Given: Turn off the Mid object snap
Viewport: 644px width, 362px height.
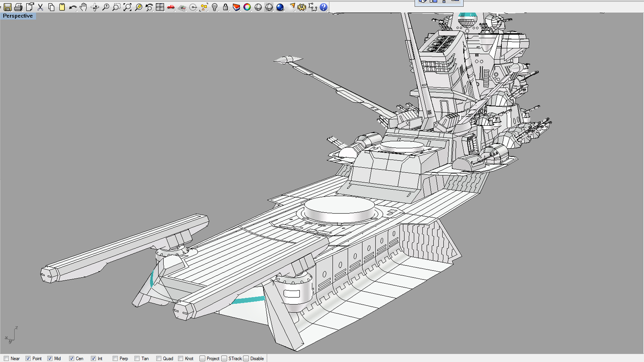Looking at the screenshot, I should coord(50,359).
